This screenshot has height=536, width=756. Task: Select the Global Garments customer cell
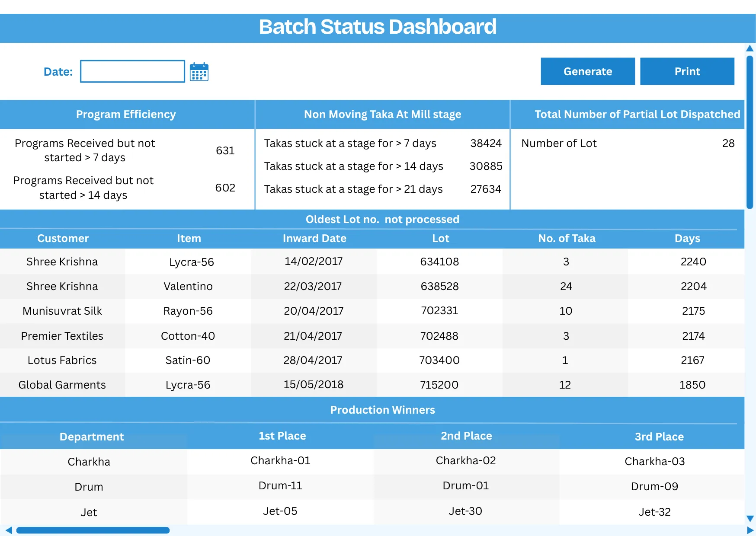coord(62,385)
